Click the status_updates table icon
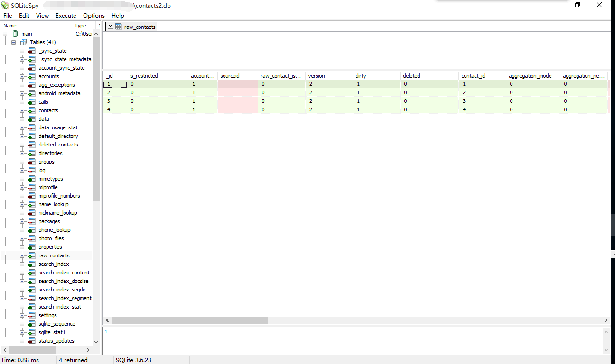The height and width of the screenshot is (364, 615). [x=32, y=341]
